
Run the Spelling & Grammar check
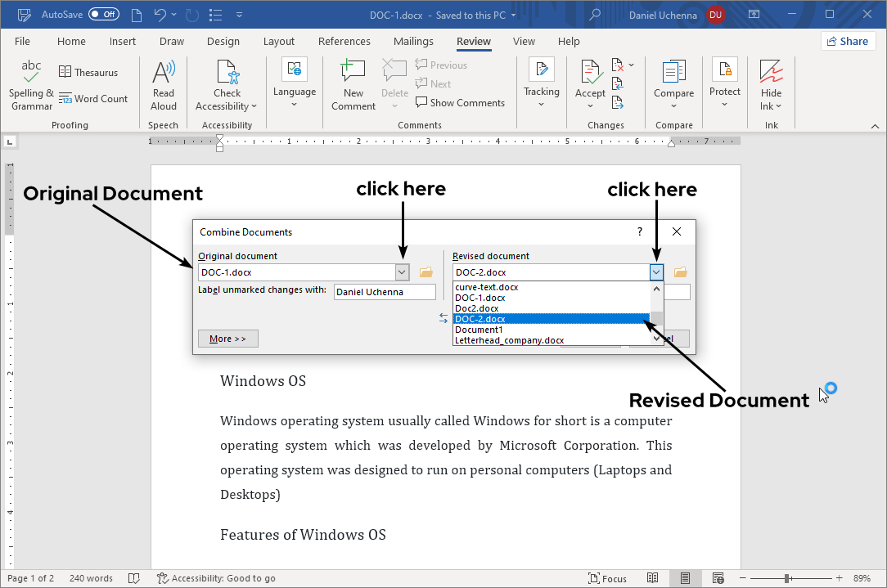click(x=30, y=83)
